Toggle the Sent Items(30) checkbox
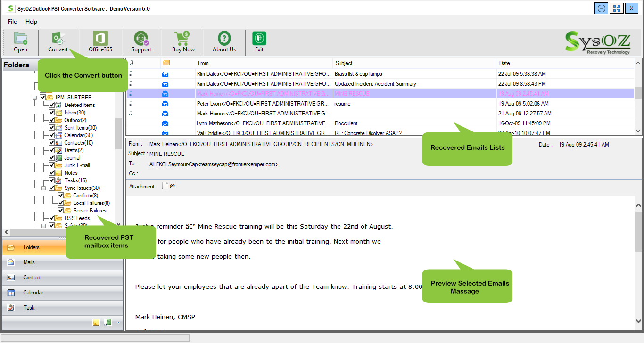This screenshot has height=343, width=644. pos(52,128)
